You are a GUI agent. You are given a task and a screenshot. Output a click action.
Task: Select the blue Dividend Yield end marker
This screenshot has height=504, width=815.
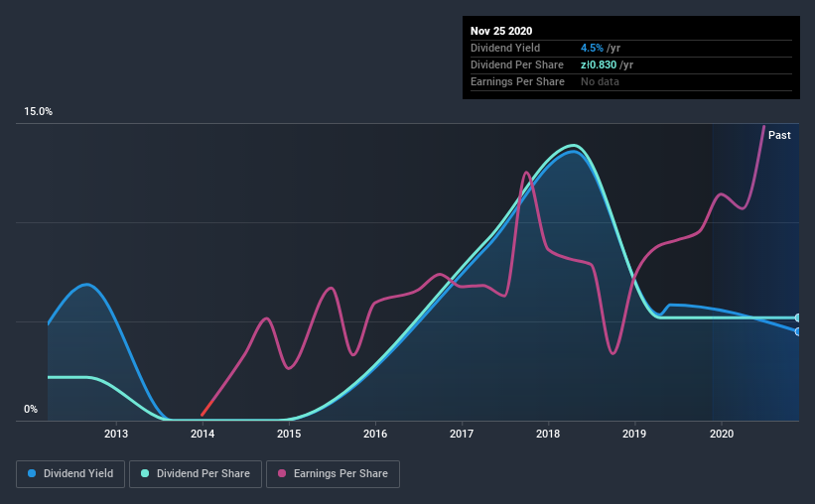click(797, 331)
